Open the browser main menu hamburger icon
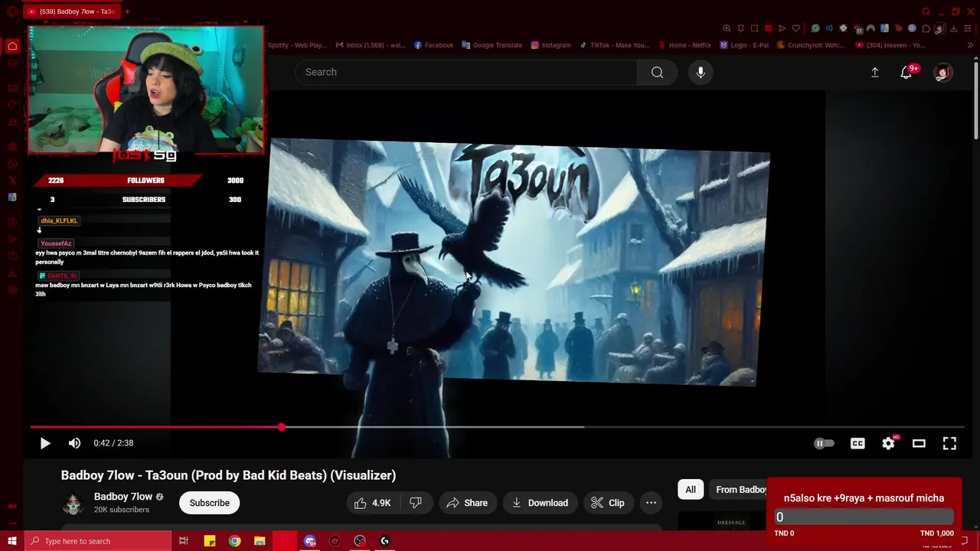The image size is (980, 551). (969, 28)
